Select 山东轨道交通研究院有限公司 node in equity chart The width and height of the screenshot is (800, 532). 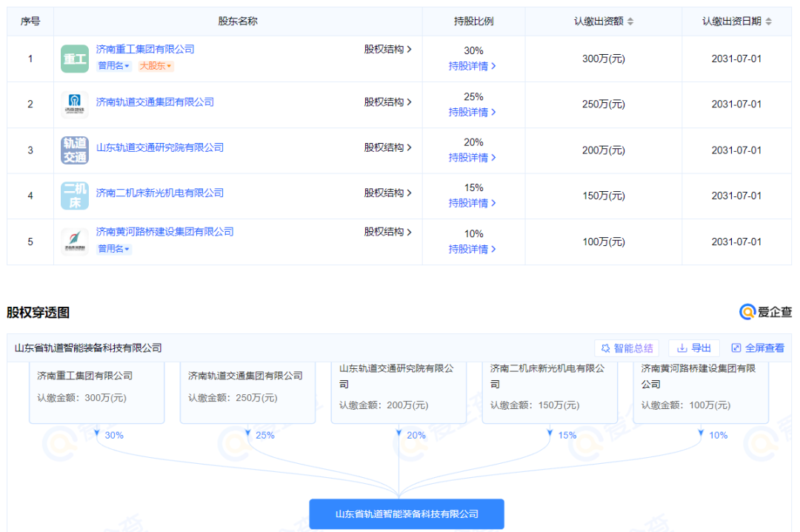[x=399, y=393]
